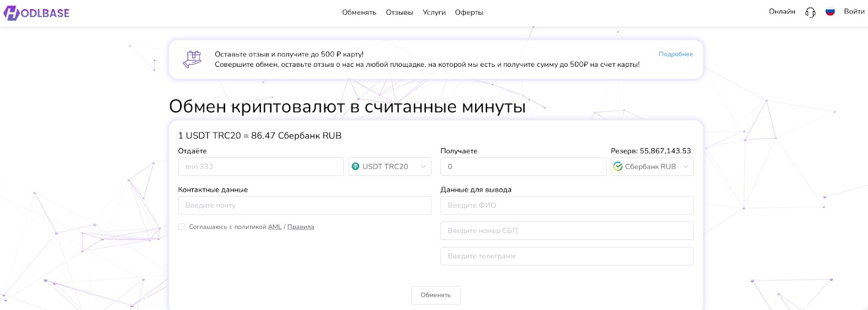Focus the Введите телеграмм field
This screenshot has height=310, width=868.
pos(567,256)
